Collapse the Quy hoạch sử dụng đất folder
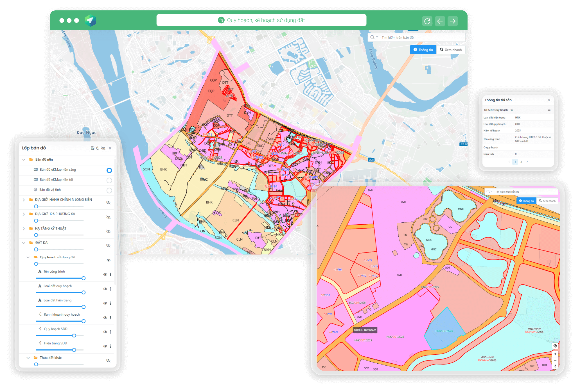 (x=28, y=257)
